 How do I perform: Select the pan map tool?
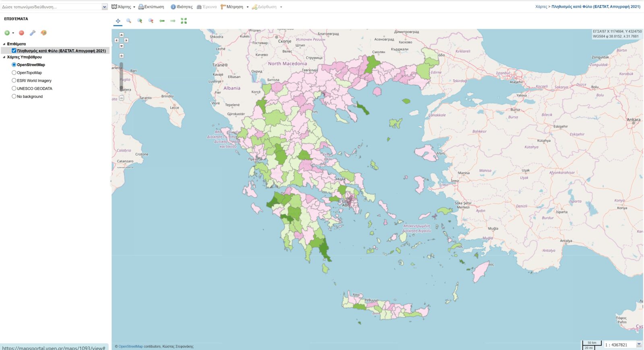click(x=118, y=21)
